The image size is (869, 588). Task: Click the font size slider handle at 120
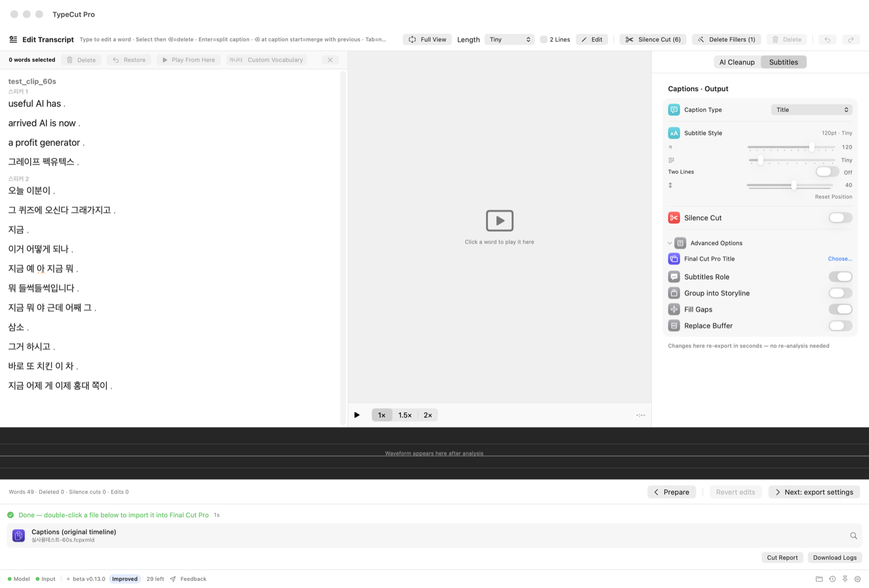coord(811,147)
